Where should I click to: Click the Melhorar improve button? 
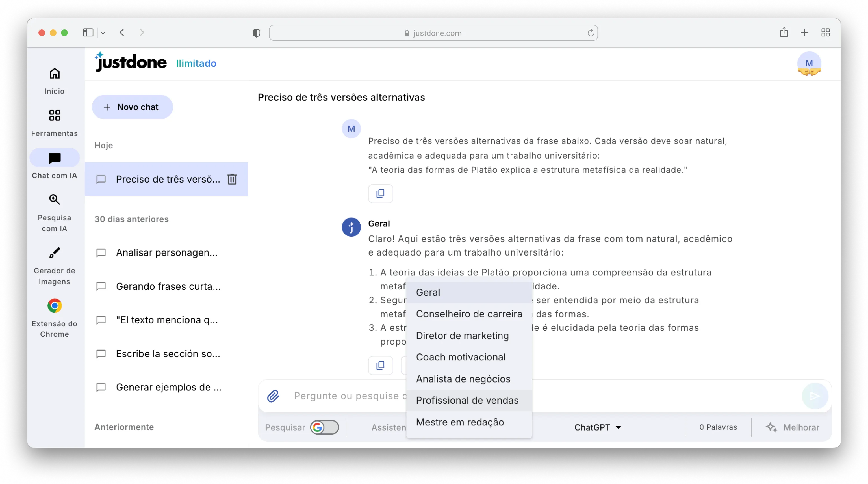(793, 427)
